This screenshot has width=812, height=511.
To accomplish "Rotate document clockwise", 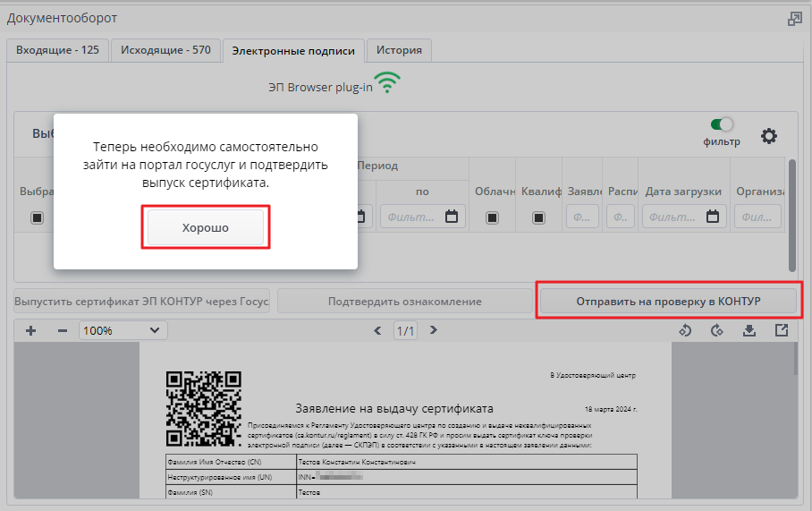I will [716, 330].
